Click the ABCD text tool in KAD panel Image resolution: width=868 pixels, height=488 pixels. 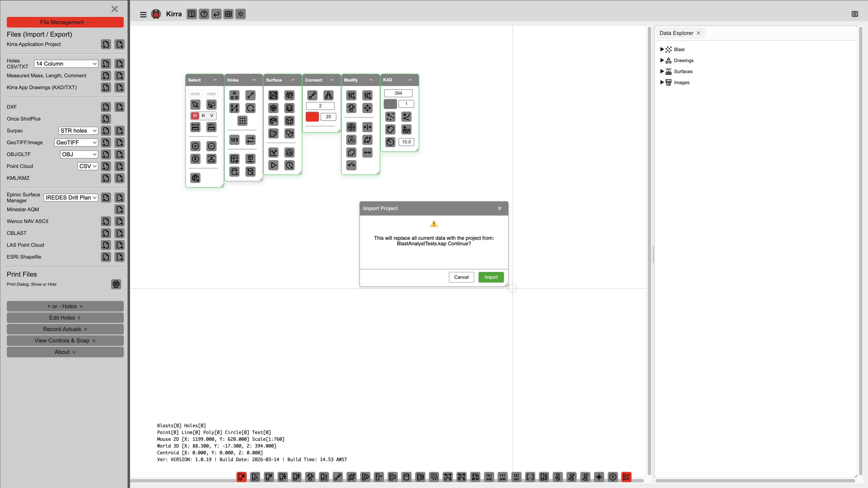(x=406, y=129)
